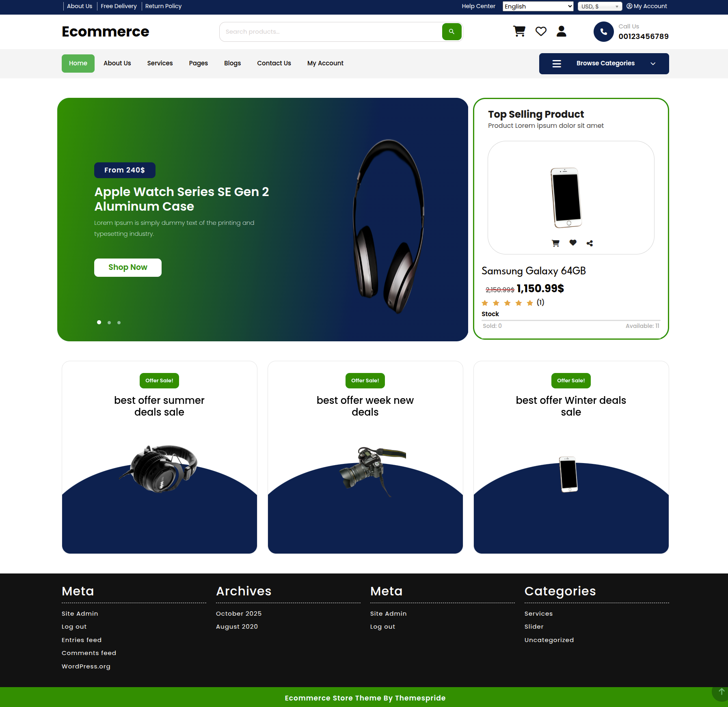Open the Blogs menu item
This screenshot has width=728, height=707.
[232, 63]
